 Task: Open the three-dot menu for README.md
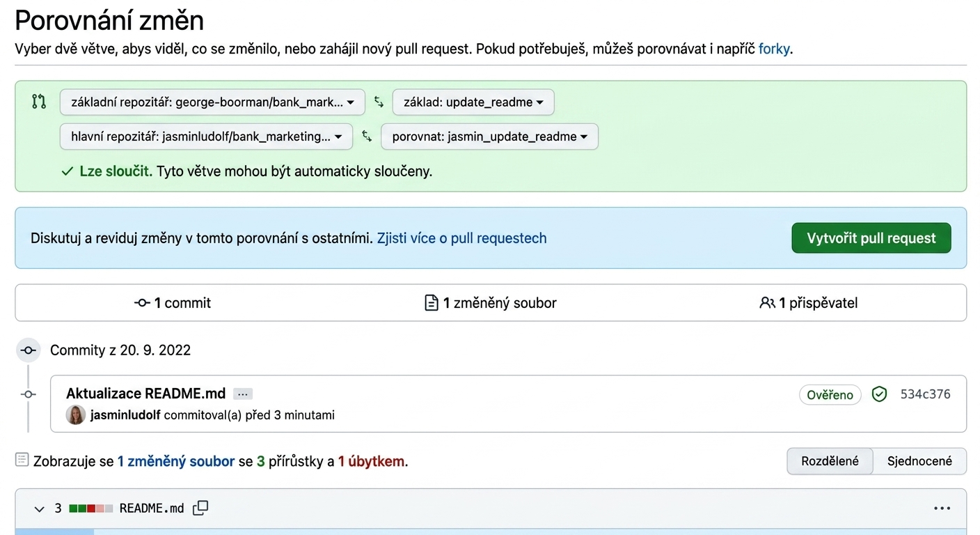[x=942, y=509]
